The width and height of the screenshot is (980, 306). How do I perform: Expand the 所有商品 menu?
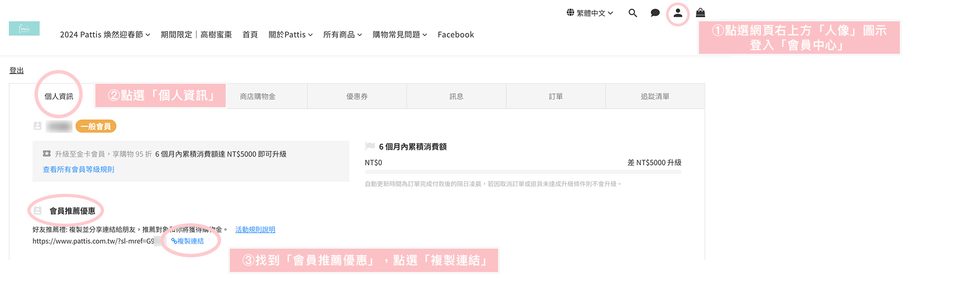342,35
